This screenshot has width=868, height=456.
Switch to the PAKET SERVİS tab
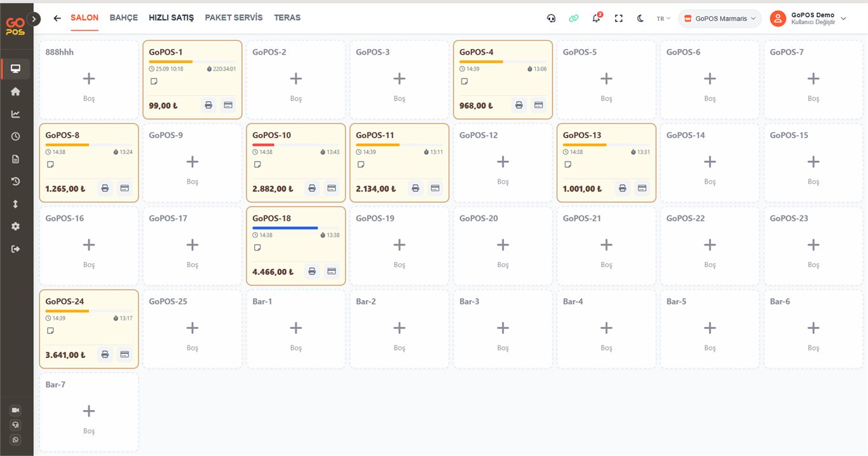(234, 18)
